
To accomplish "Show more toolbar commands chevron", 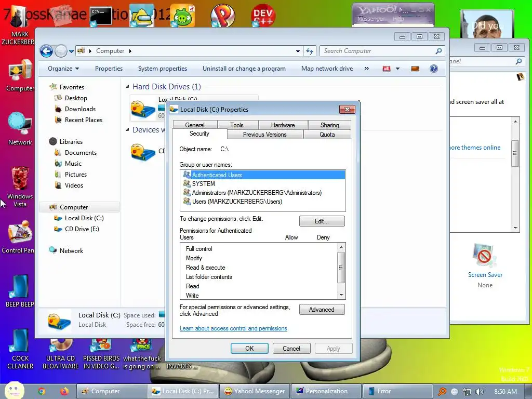I will click(x=366, y=69).
